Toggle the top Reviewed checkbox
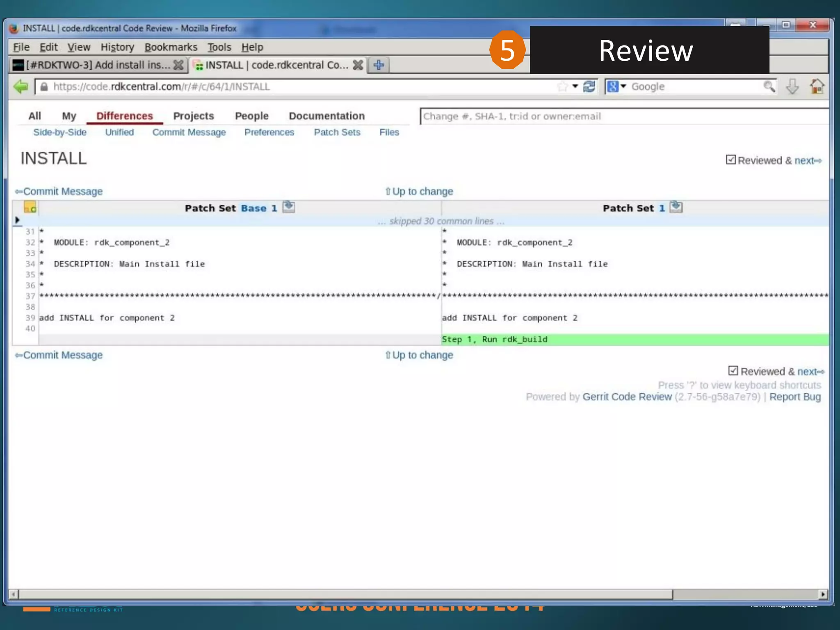 pyautogui.click(x=731, y=160)
